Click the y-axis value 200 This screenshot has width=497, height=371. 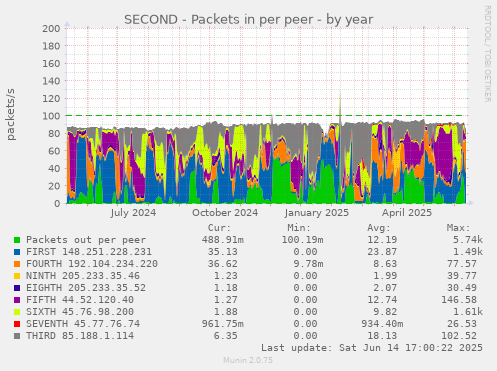coord(51,29)
